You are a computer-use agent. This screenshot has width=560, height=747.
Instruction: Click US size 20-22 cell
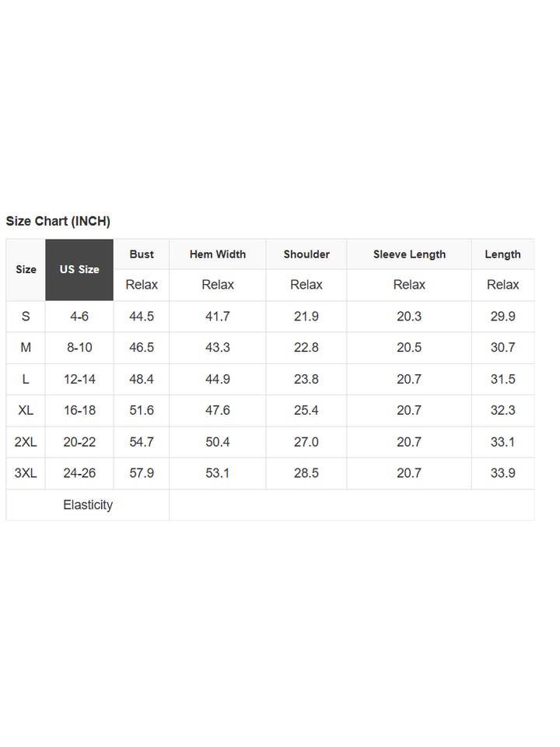click(x=79, y=442)
